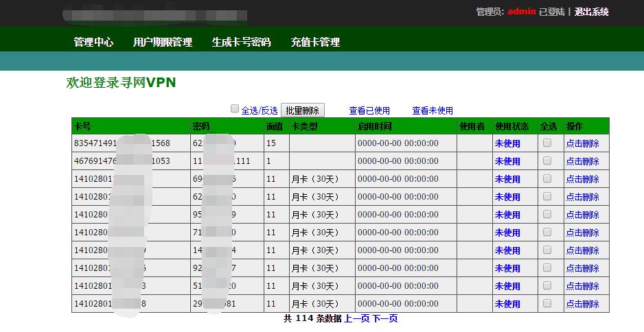Viewport: 644px width, 332px height.
Task: Open 生成卡号密码 navigation tab
Action: pyautogui.click(x=241, y=42)
